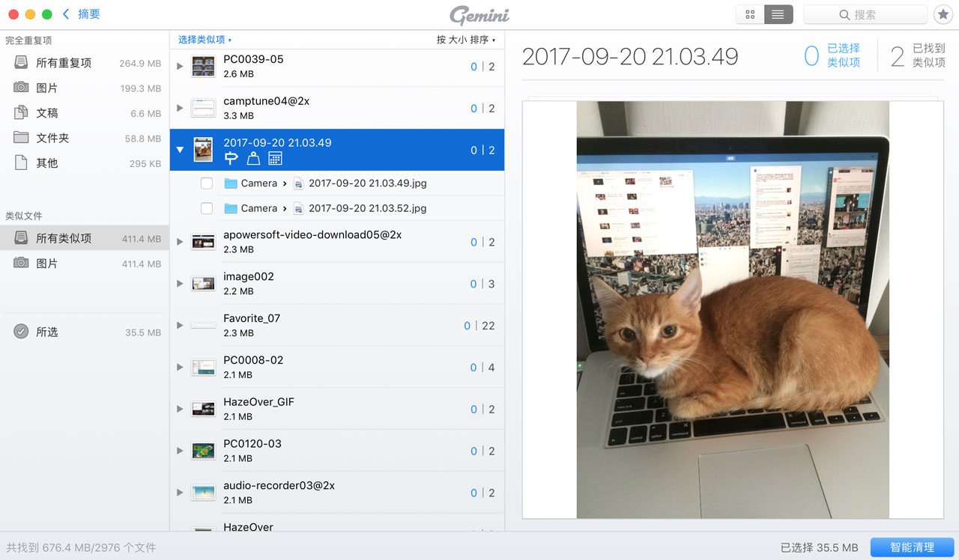Expand the Favorite_07 group
This screenshot has height=560, width=959.
coord(180,325)
